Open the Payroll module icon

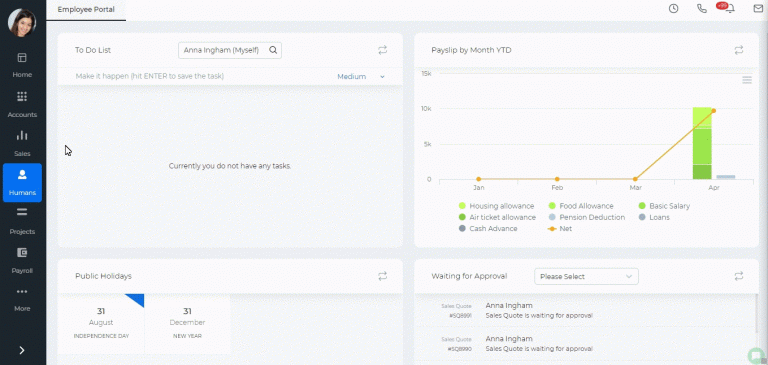pos(22,252)
